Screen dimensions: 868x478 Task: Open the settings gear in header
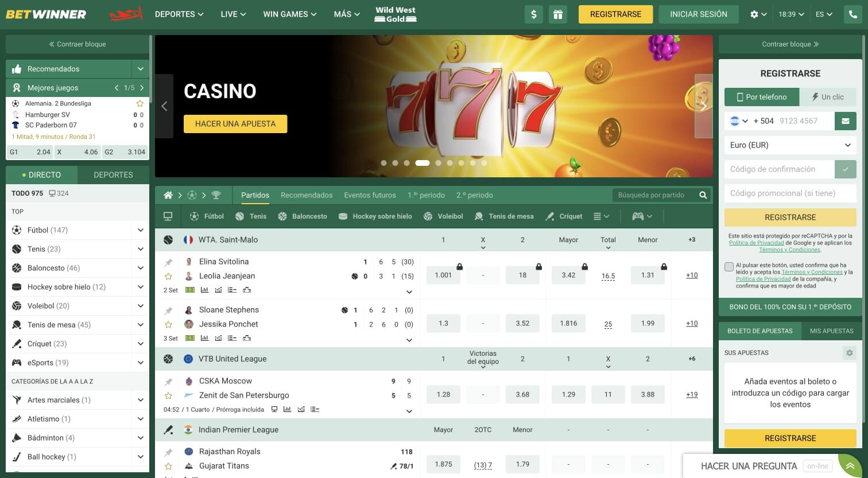[754, 14]
